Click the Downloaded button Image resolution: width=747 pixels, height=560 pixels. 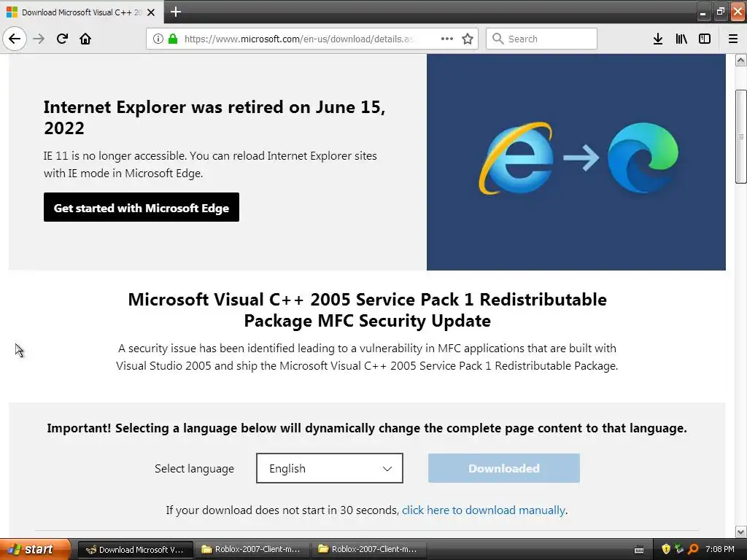pyautogui.click(x=504, y=468)
